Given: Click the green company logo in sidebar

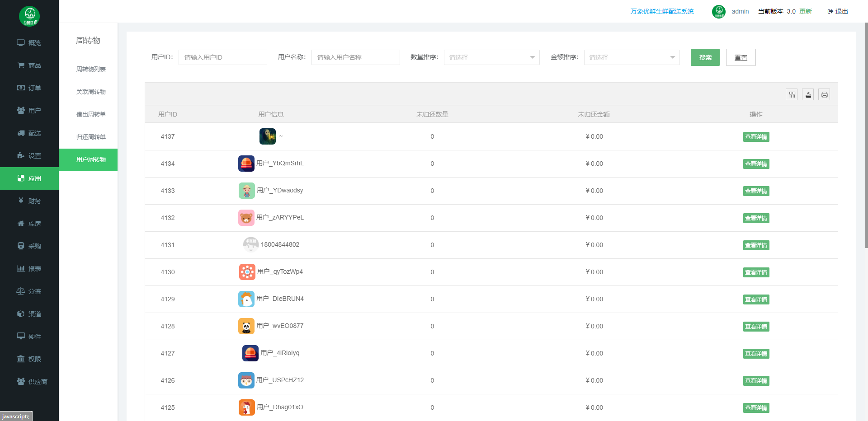Looking at the screenshot, I should pos(29,16).
